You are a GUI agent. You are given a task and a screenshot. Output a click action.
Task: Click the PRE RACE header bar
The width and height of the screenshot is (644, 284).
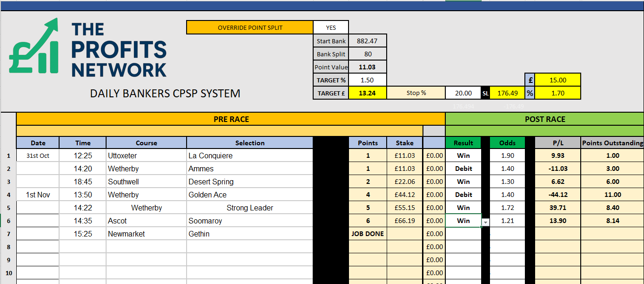(231, 119)
